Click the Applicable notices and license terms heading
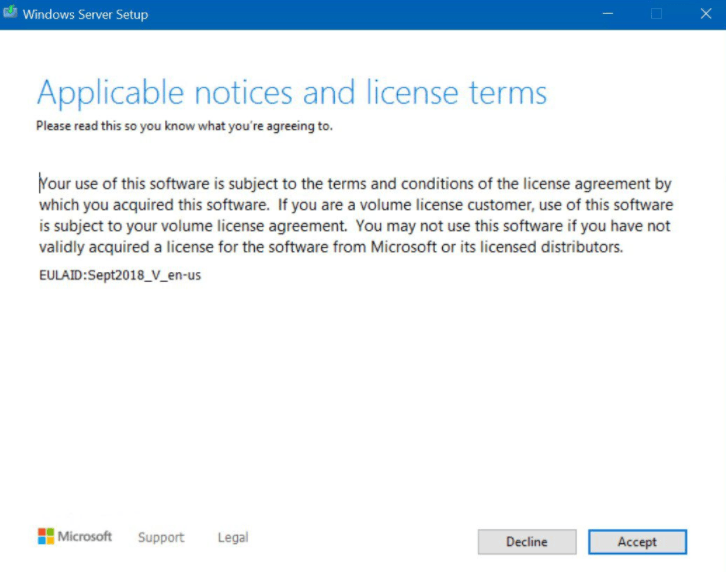 coord(292,93)
